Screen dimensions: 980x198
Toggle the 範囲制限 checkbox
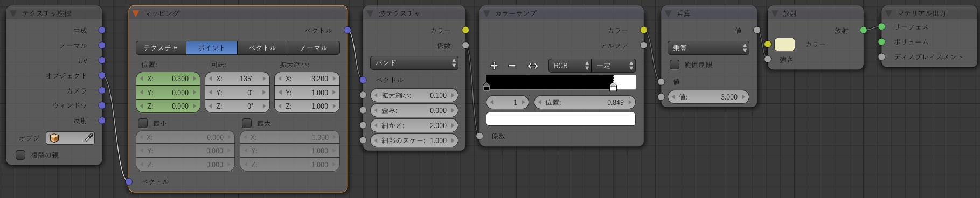click(x=675, y=65)
